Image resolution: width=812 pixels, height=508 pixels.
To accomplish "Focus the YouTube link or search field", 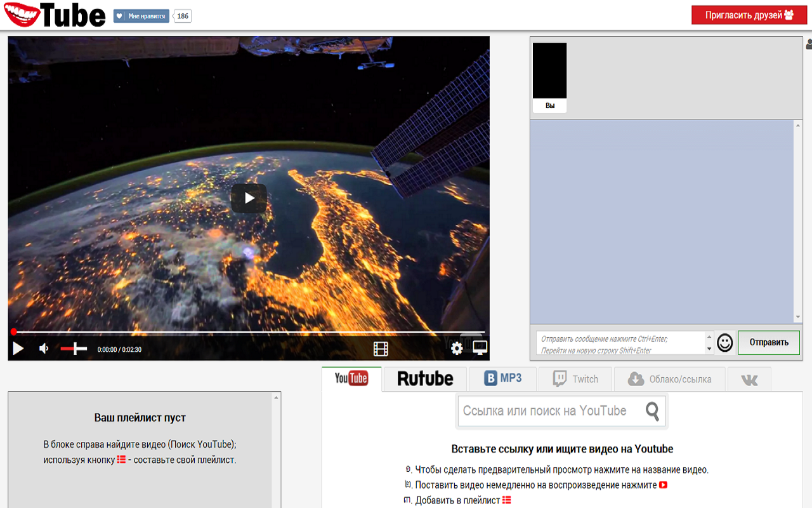I will coord(549,411).
